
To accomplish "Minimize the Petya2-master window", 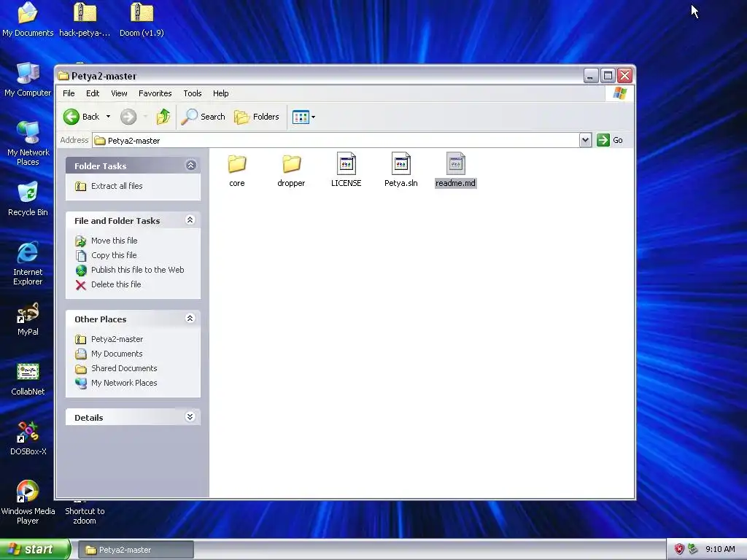I will tap(591, 76).
